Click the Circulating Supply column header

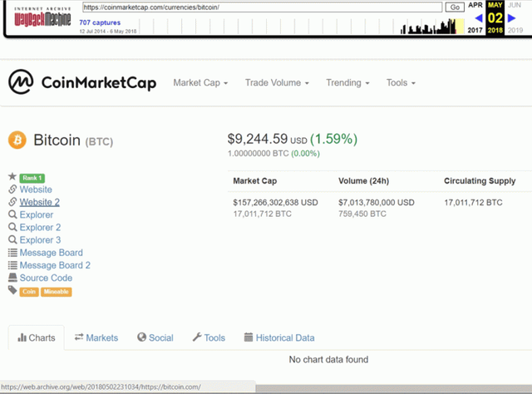pos(480,181)
